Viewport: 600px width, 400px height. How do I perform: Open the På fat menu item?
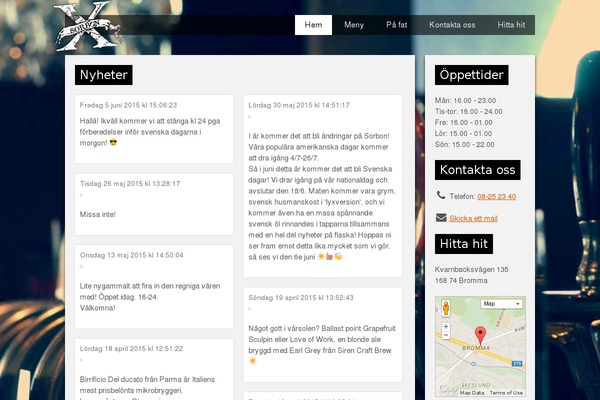(396, 25)
